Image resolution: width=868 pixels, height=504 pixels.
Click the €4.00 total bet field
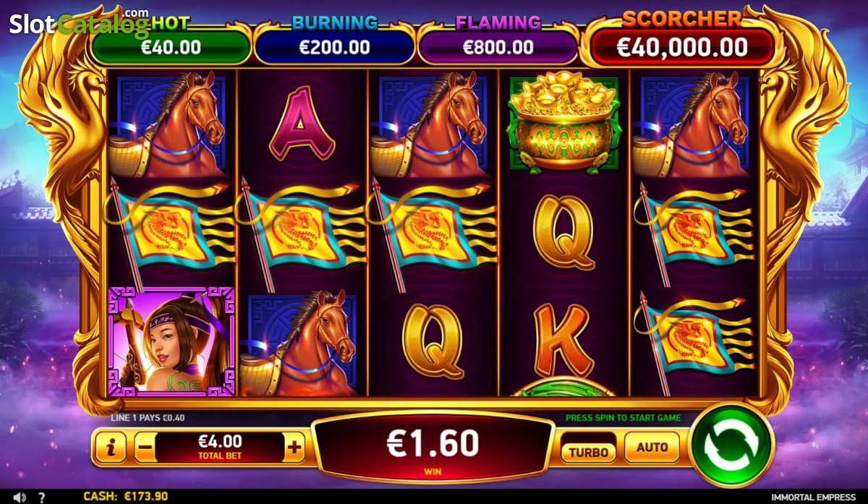coord(219,448)
